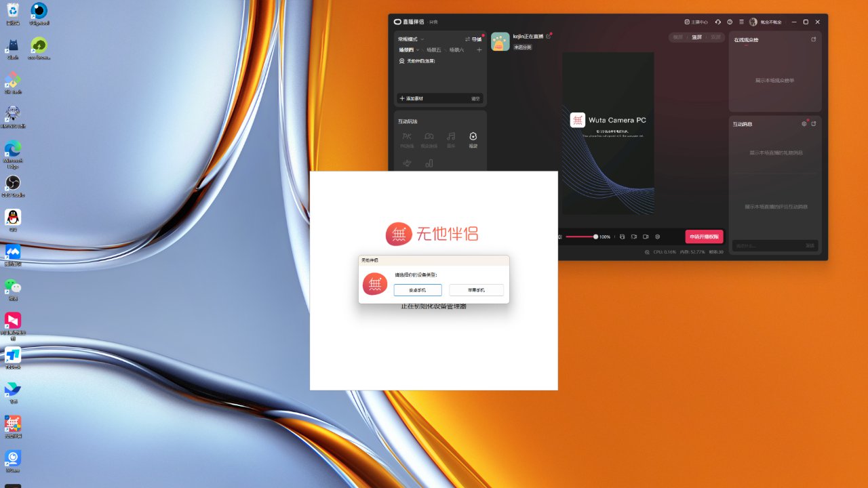This screenshot has width=868, height=488.
Task: Adjust the red volume slider at 100%
Action: [x=580, y=237]
